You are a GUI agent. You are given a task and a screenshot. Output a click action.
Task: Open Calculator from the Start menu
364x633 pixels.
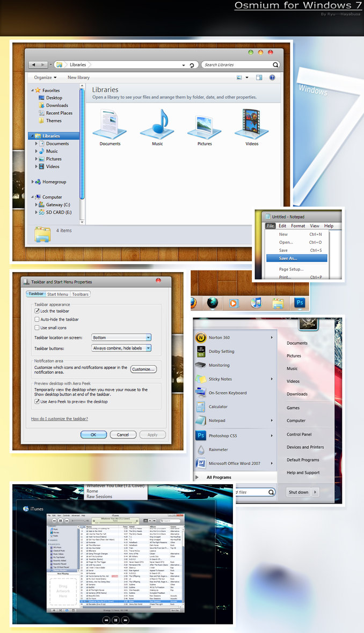(217, 407)
